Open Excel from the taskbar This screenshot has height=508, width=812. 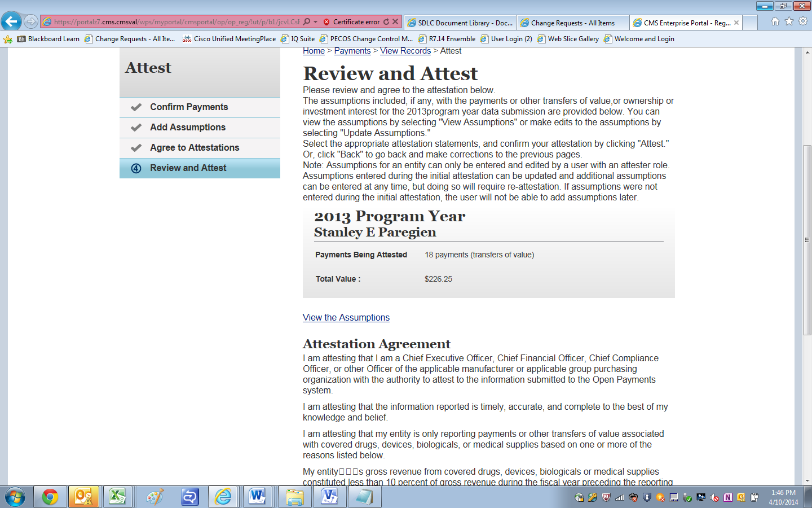[118, 497]
